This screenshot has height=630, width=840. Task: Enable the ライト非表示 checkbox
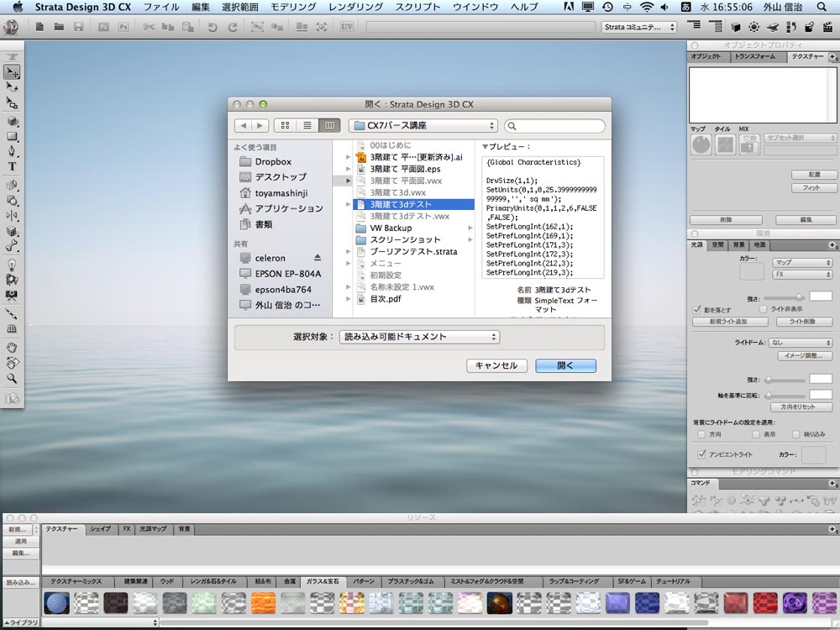tap(764, 309)
